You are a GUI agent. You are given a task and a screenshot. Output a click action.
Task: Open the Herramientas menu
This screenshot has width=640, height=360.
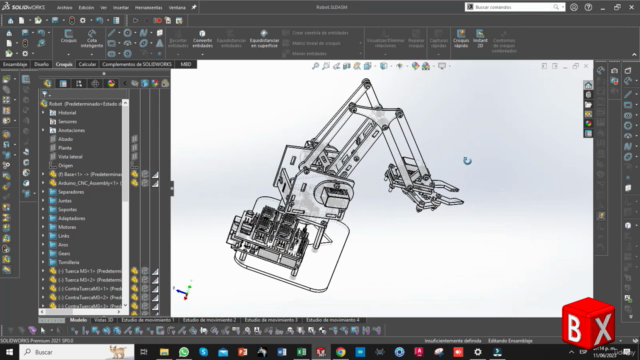[149, 7]
